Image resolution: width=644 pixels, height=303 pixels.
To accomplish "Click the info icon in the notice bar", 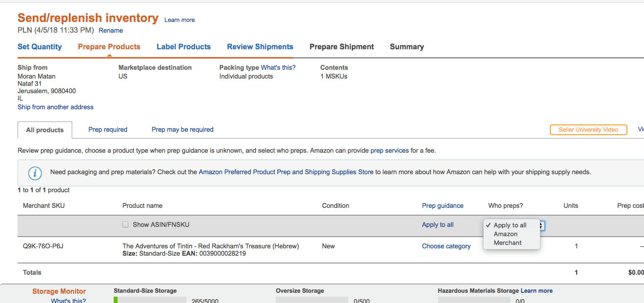I will [x=35, y=173].
